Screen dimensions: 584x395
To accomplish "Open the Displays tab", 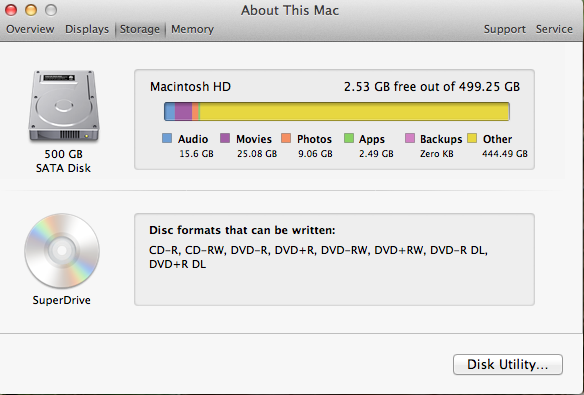I will click(87, 29).
